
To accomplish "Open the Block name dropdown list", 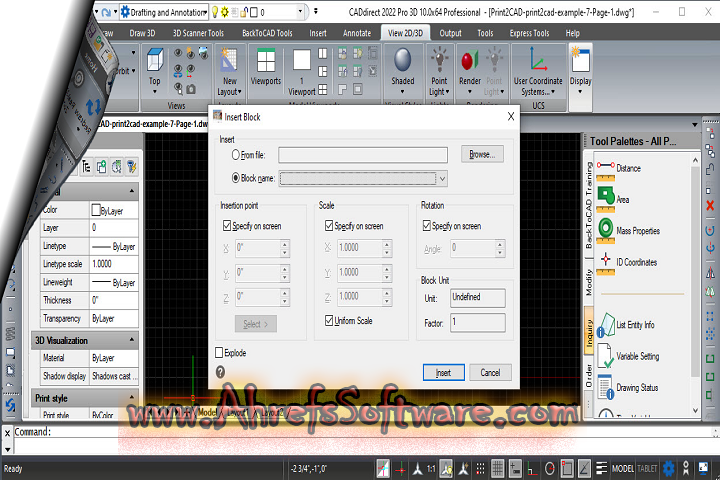I will (441, 178).
